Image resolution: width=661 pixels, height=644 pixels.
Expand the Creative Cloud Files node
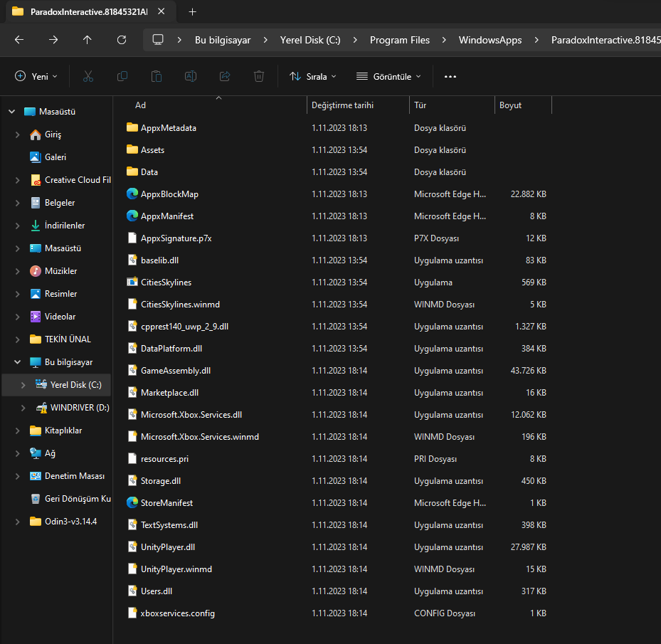tap(17, 180)
